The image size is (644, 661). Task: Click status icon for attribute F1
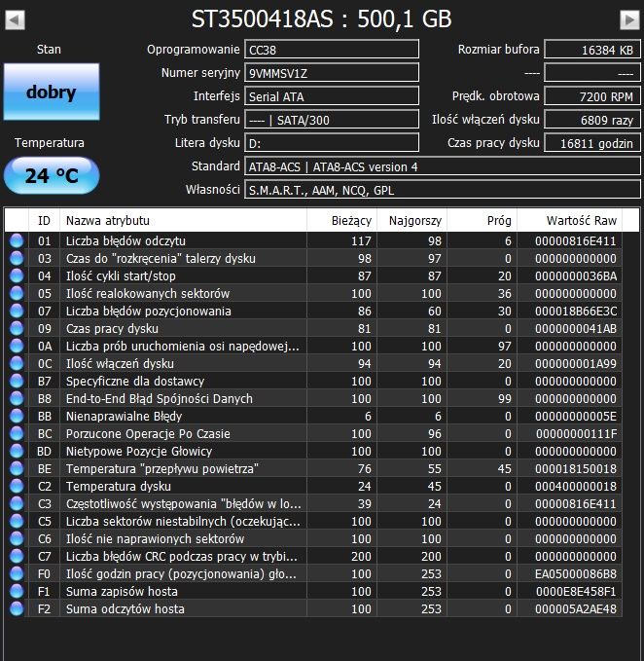17,591
